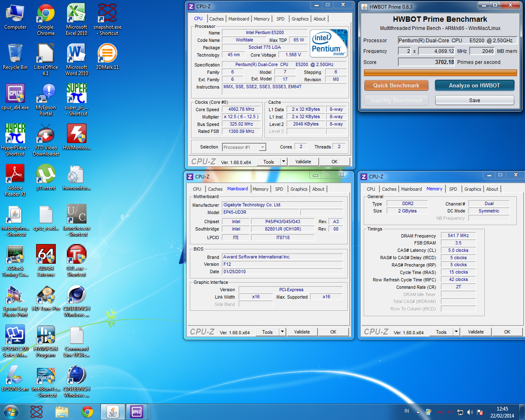Viewport: 525px width, 420px height.
Task: Open EPSON Scan desktop icon
Action: tap(15, 379)
